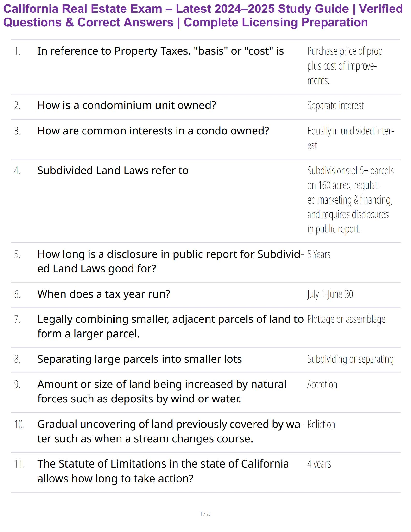411x532 pixels.
Task: Click the purple study guide title heading
Action: point(203,15)
